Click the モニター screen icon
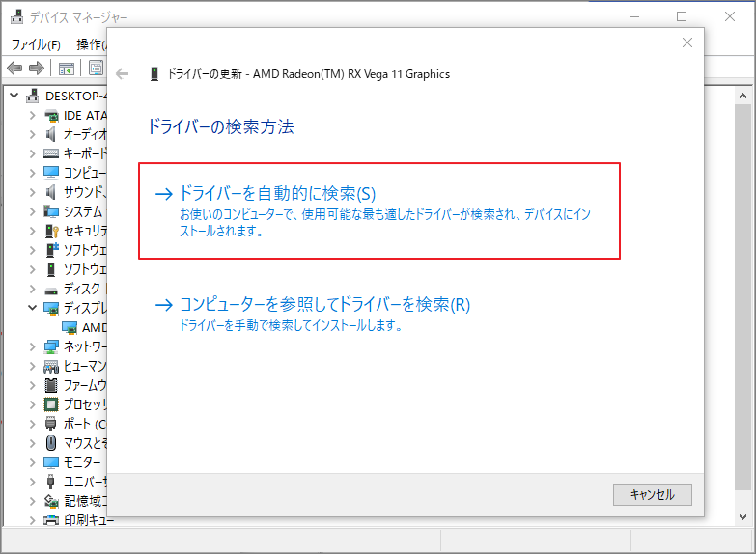Image resolution: width=756 pixels, height=554 pixels. [x=51, y=462]
